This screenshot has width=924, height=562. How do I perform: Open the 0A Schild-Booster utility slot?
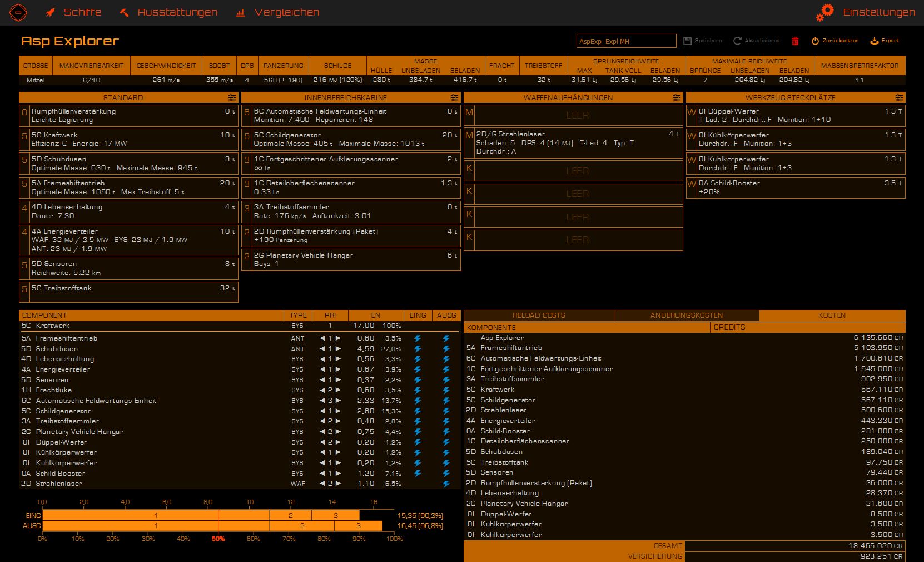click(796, 188)
